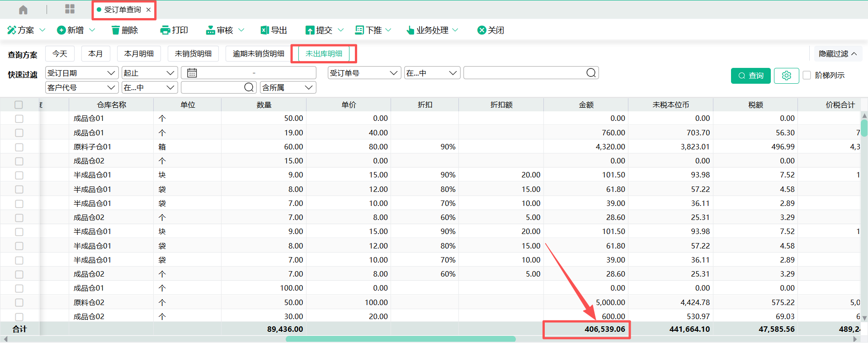Switch to the 未出库明细 query scheme
The width and height of the screenshot is (868, 344).
point(324,54)
